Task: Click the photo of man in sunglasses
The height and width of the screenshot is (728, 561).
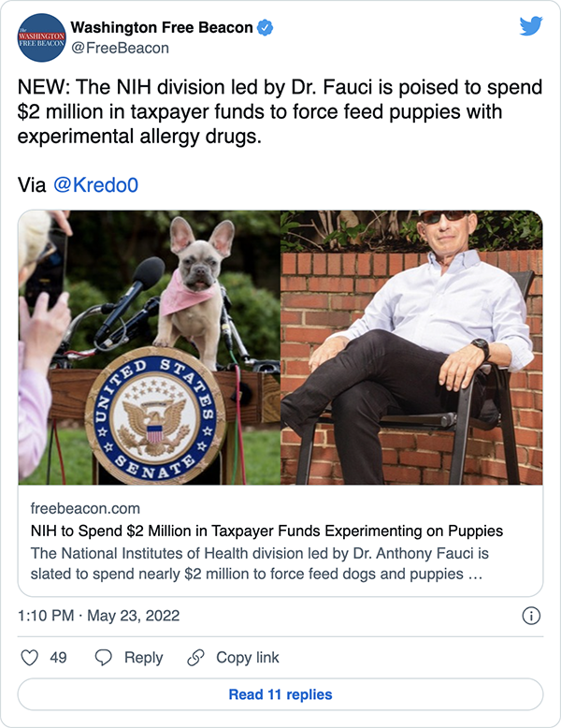Action: pyautogui.click(x=411, y=347)
